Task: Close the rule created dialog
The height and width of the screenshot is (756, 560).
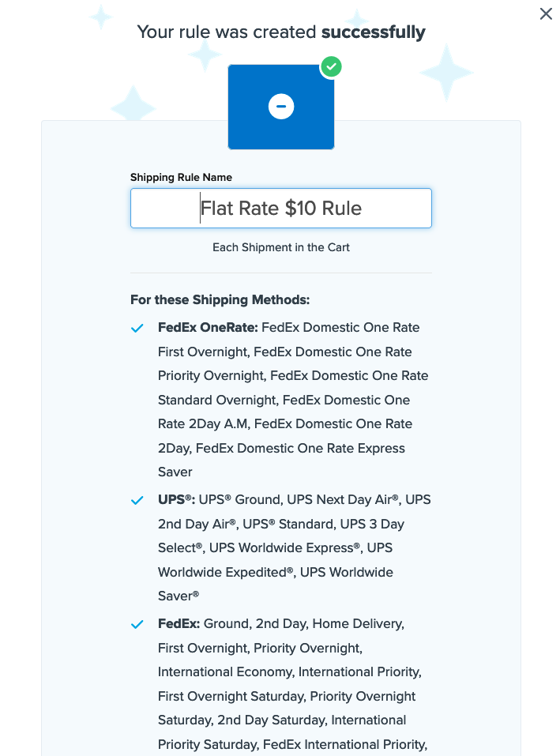Action: 546,13
